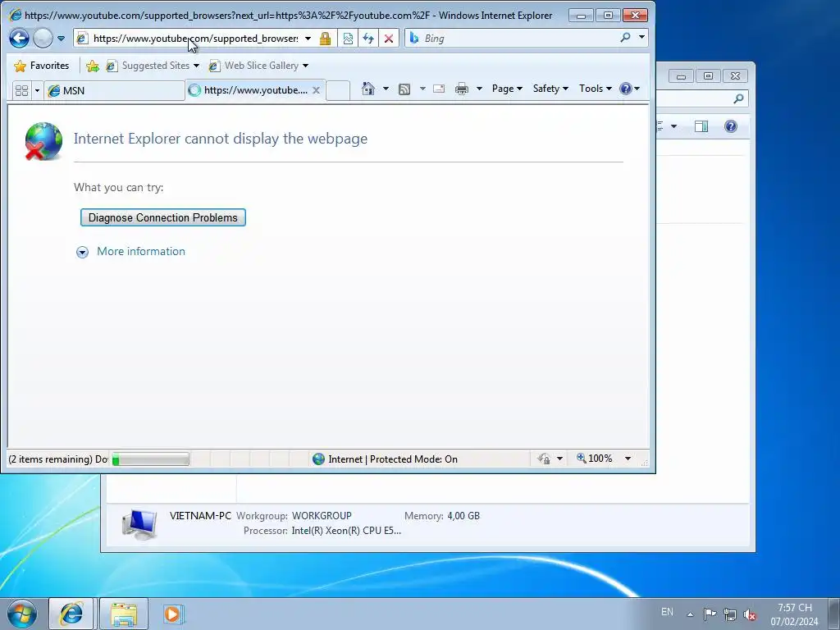
Task: Click Internet Protected Mode status zone
Action: tap(386, 459)
